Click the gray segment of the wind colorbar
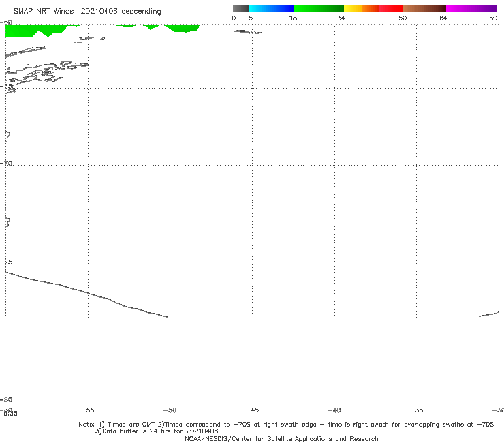This screenshot has height=443, width=504. click(x=240, y=8)
